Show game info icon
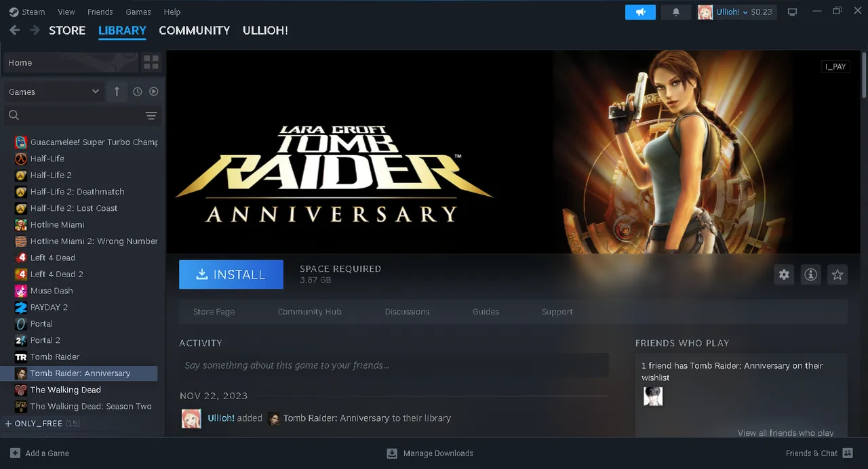The width and height of the screenshot is (868, 469). click(x=810, y=274)
